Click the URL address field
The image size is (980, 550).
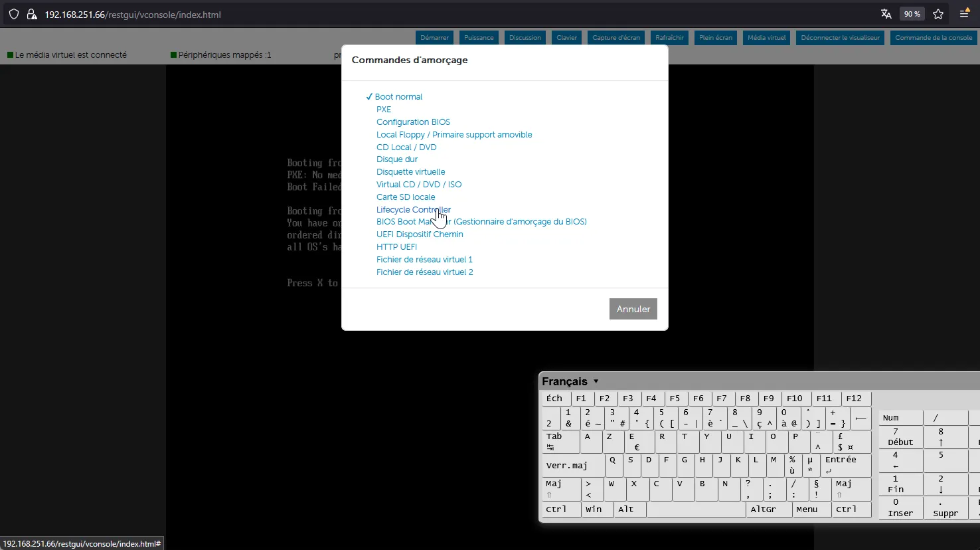click(x=458, y=14)
